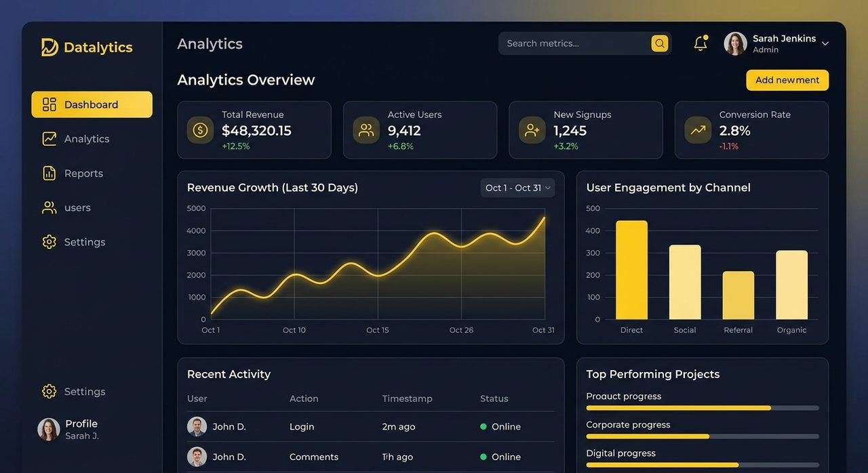Viewport: 868px width, 473px height.
Task: Click the Referral bar in engagement chart
Action: pyautogui.click(x=738, y=295)
